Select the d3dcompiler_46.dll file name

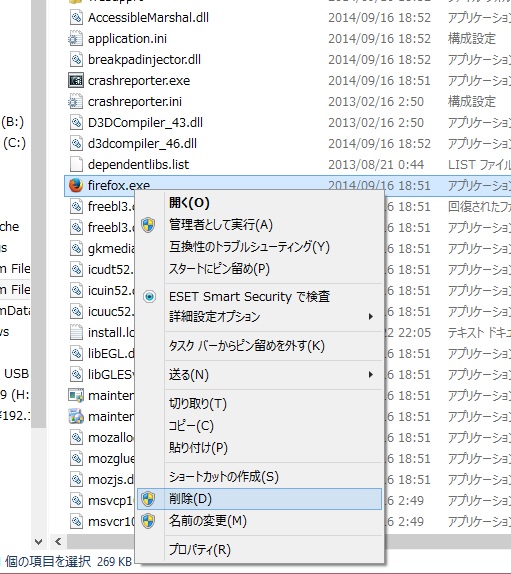tap(142, 144)
